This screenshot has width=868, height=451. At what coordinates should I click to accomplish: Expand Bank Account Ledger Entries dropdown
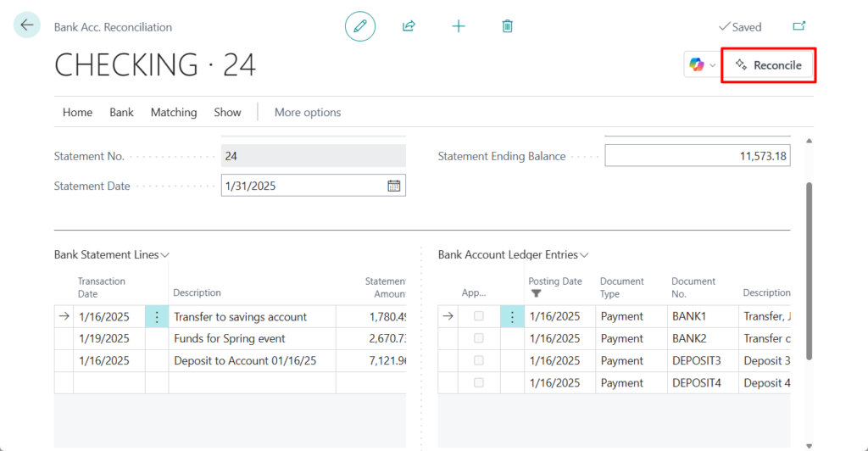[x=584, y=254]
